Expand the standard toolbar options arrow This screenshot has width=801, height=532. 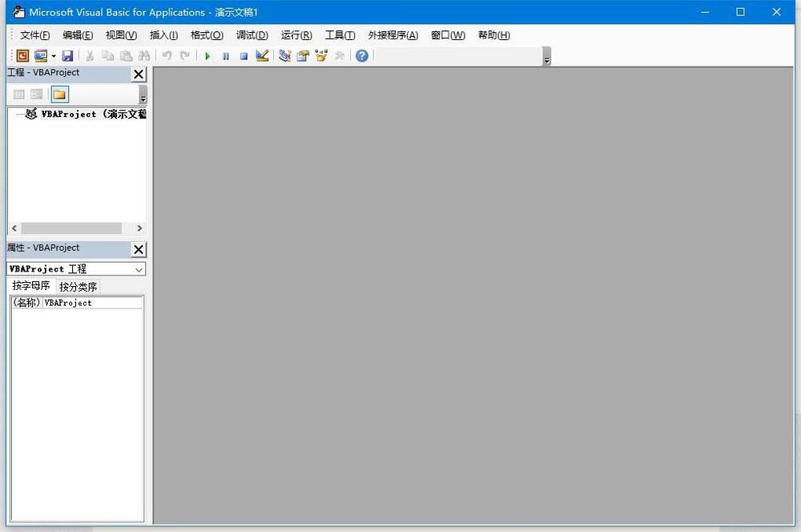point(546,57)
